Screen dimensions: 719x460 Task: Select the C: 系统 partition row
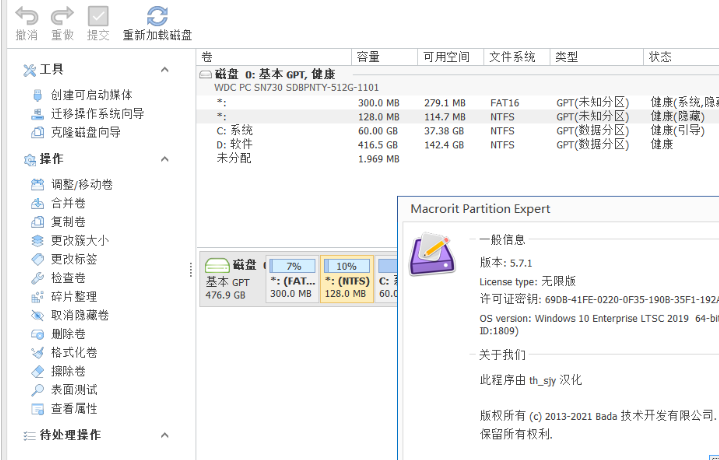pos(234,130)
